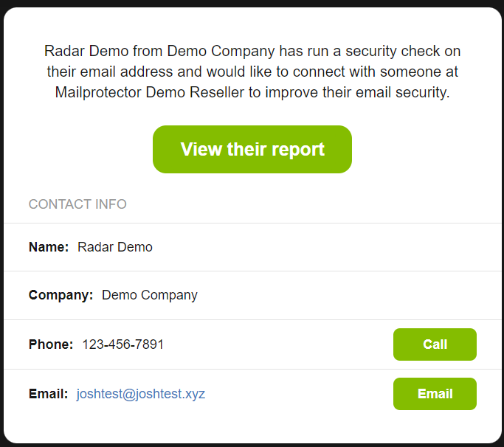Open the View their report button
The image size is (504, 447).
pos(252,150)
